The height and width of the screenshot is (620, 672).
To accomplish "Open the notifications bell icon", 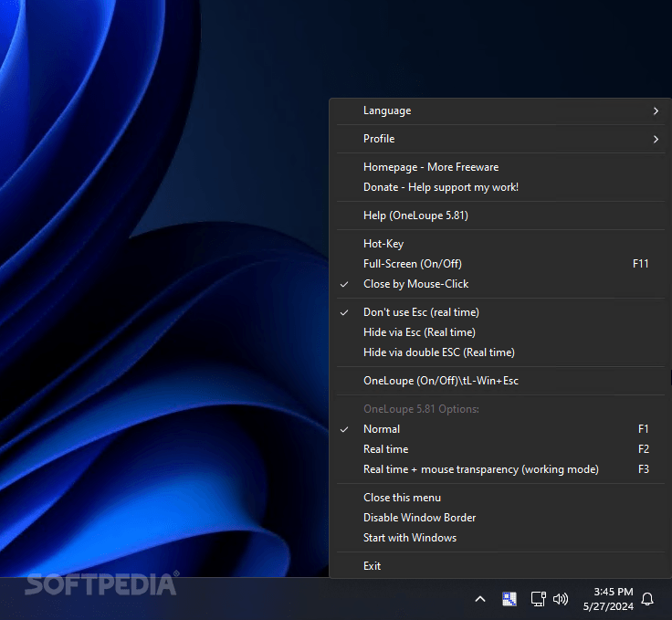I will point(647,599).
